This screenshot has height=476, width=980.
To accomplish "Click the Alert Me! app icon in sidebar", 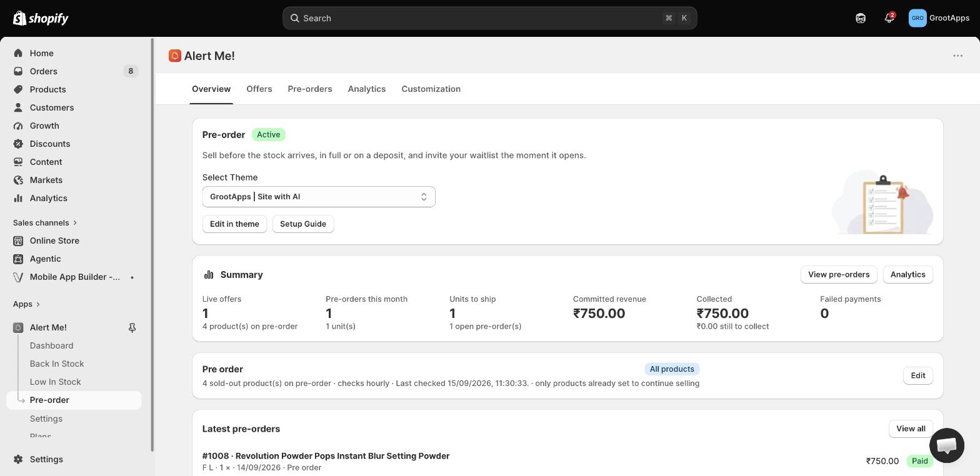I will coord(18,327).
